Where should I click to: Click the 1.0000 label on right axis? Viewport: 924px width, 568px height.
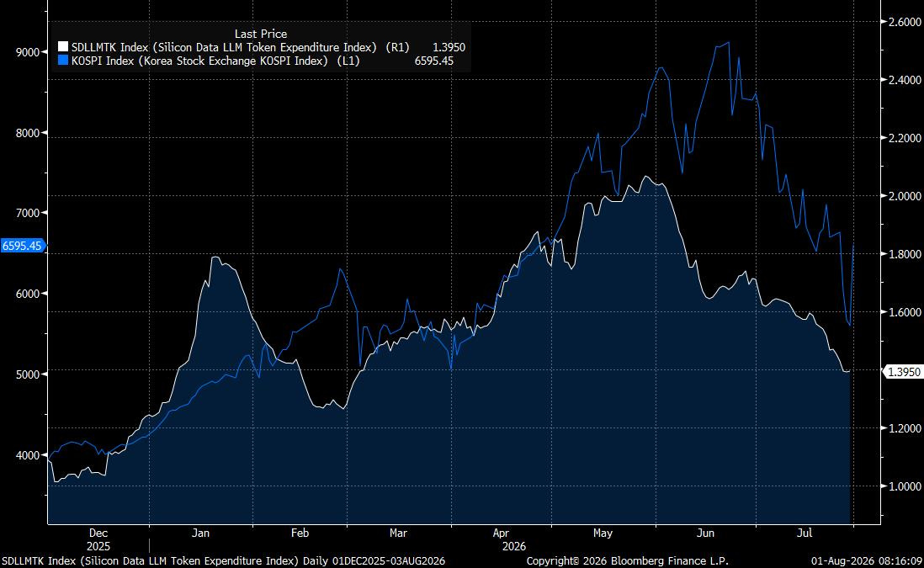tap(904, 486)
